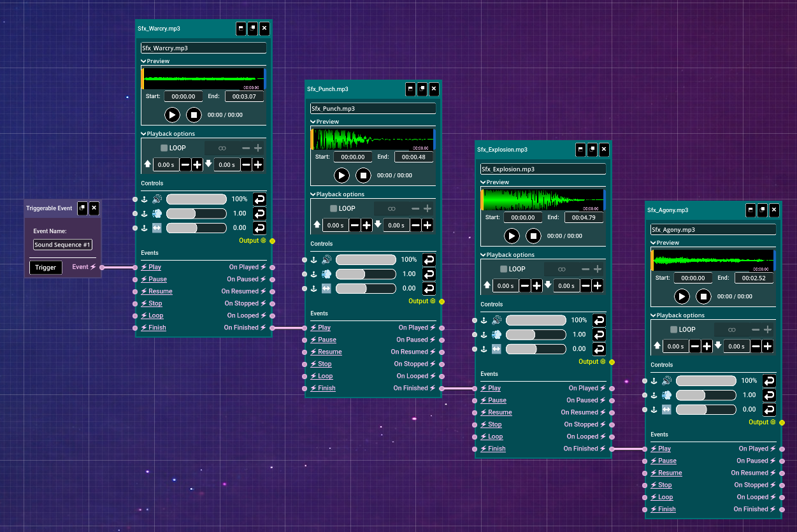797x532 pixels.
Task: Click the volume slider on Sfx_Punch
Action: pos(366,260)
